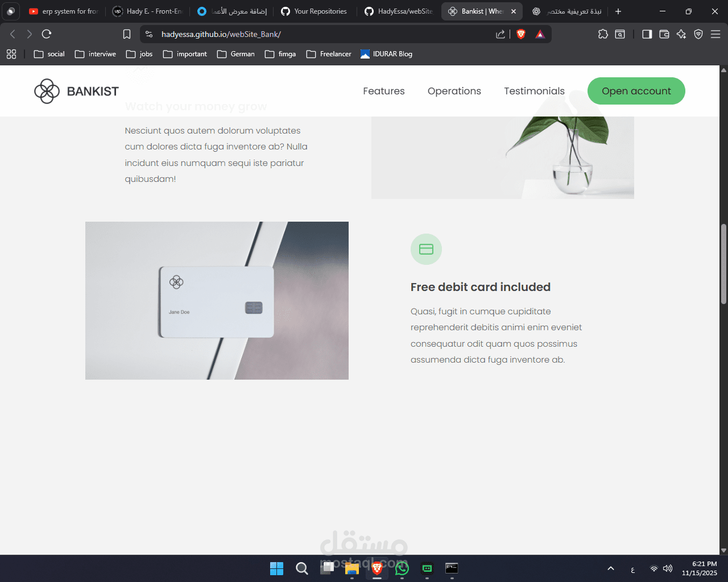Image resolution: width=728 pixels, height=582 pixels.
Task: Open the taskbar clock and date
Action: pyautogui.click(x=700, y=568)
